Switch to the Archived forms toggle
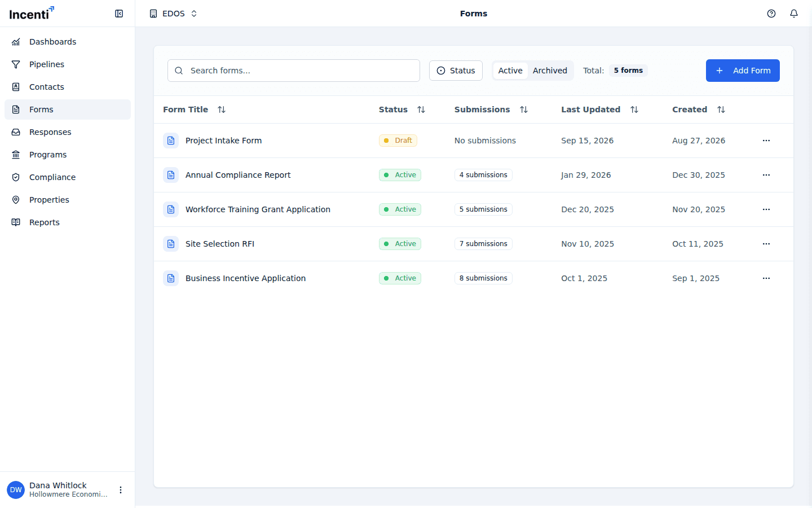 [550, 71]
